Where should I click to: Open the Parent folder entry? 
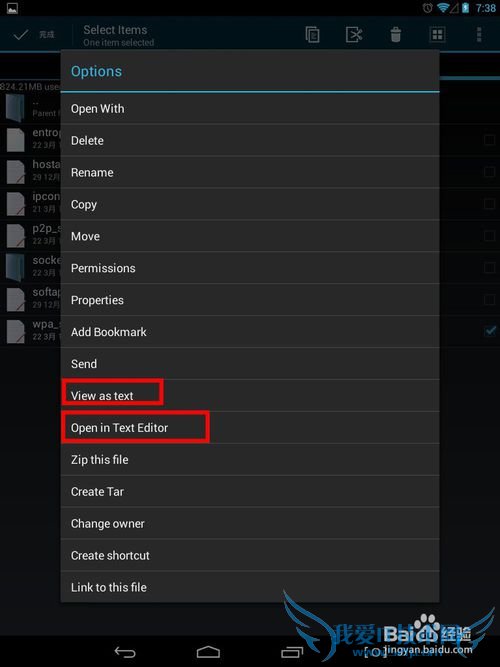(30, 108)
